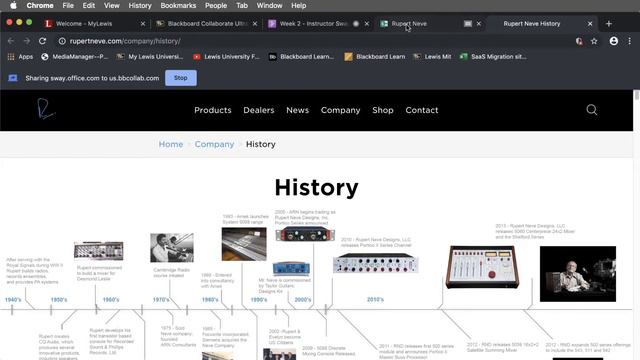The image size is (640, 360).
Task: Close the Week 2 - Instructor Sway tab
Action: point(367,24)
